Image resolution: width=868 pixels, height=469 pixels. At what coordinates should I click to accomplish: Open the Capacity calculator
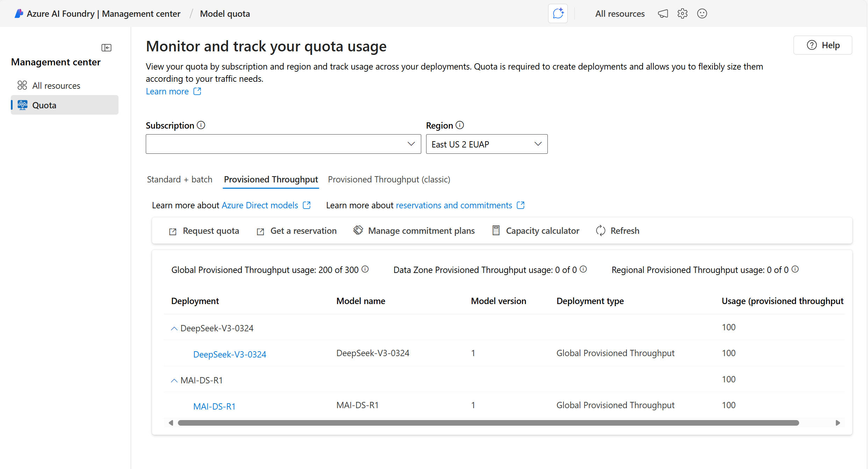536,231
